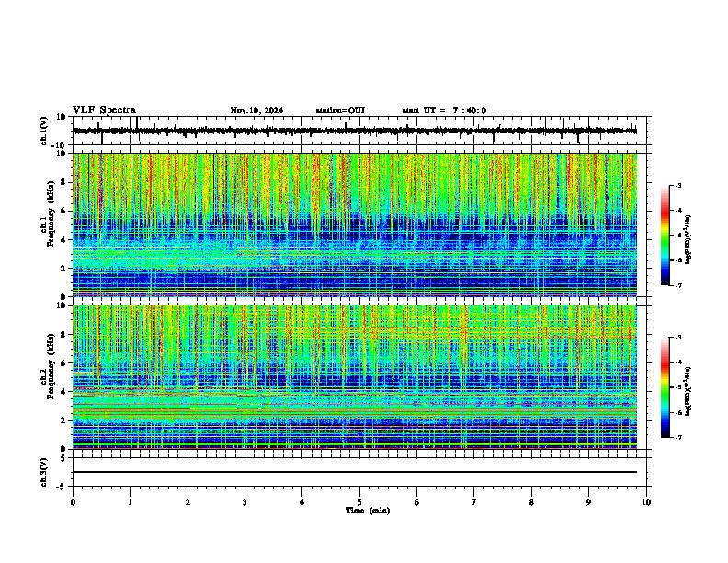This screenshot has height=563, width=728.
Task: Click time axis tick label "0"
Action: tap(73, 502)
